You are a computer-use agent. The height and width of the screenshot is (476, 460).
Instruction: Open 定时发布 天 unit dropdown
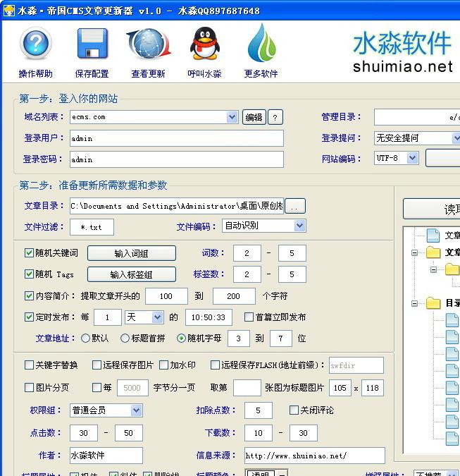click(x=157, y=317)
